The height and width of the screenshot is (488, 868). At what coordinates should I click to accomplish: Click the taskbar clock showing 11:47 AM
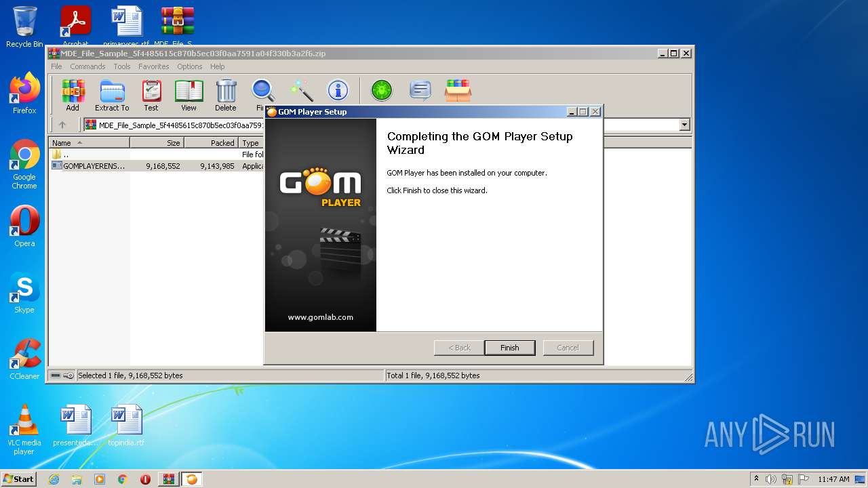(833, 479)
